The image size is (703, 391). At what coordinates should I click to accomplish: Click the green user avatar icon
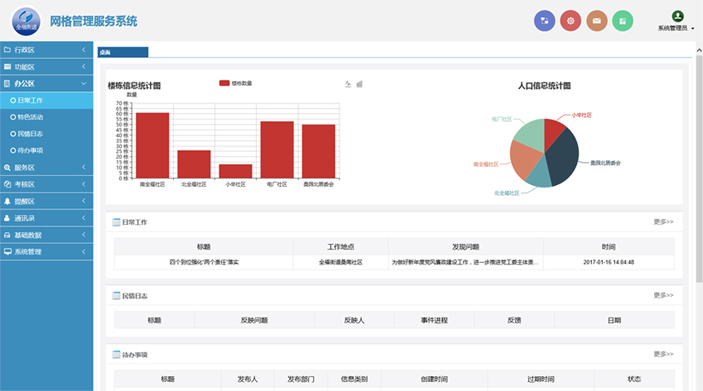[x=677, y=16]
